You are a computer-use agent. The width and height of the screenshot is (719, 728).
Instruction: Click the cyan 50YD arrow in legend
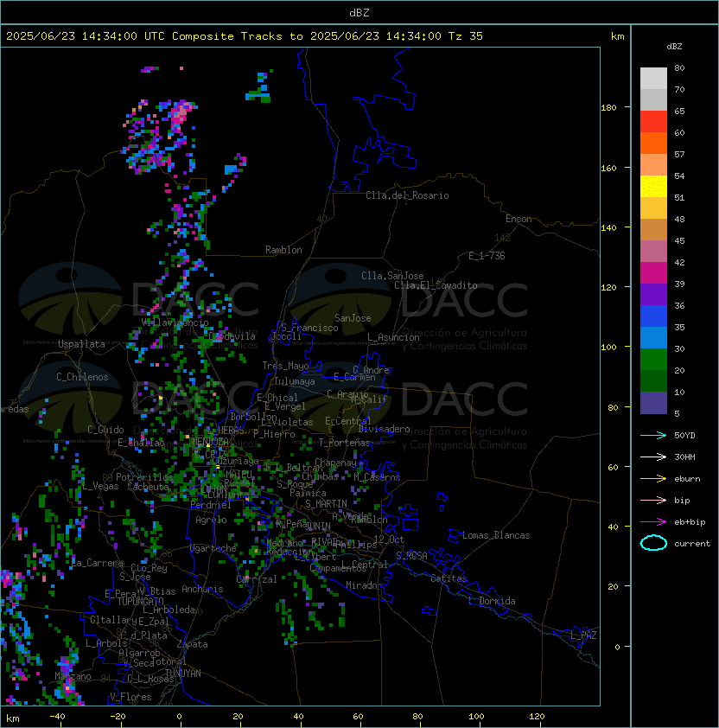tap(653, 436)
